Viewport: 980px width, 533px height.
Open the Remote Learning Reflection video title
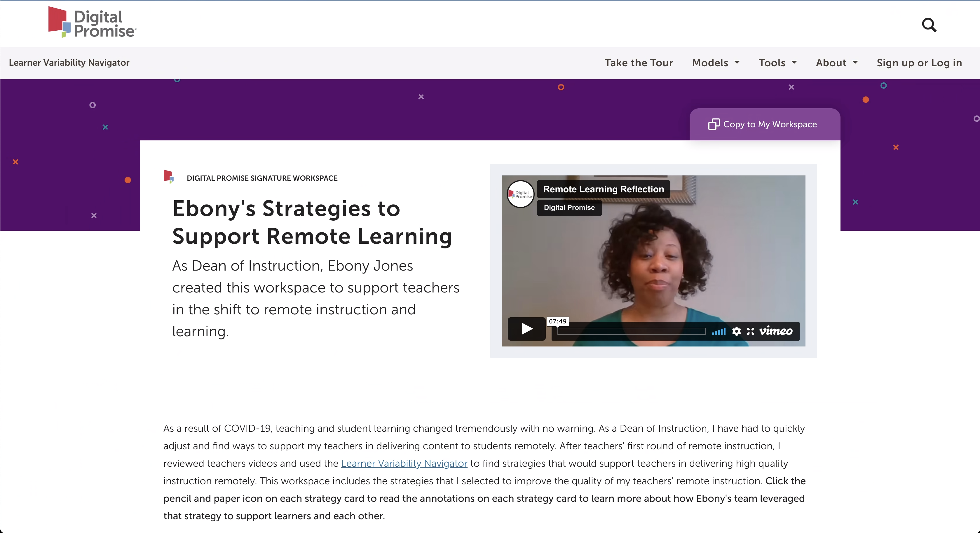coord(603,189)
